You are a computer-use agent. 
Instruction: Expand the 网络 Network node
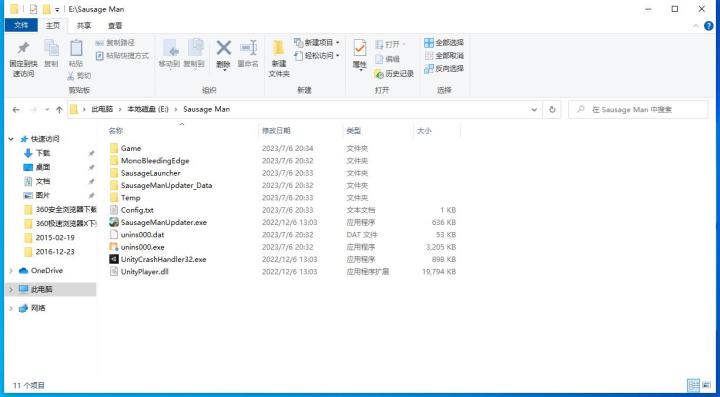point(11,308)
